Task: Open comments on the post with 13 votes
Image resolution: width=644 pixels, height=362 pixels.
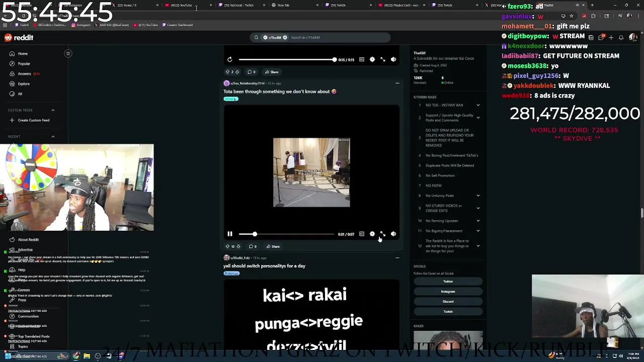Action: (253, 246)
